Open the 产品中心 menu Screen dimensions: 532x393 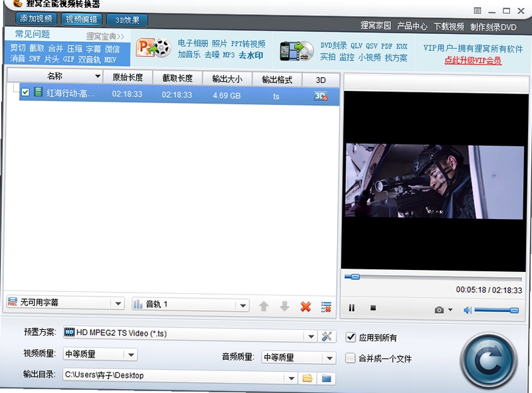tap(412, 26)
